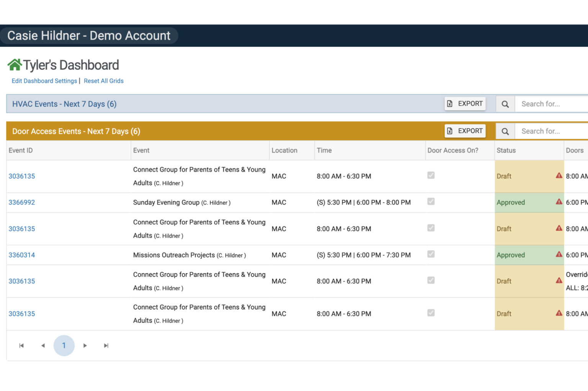Click Reset All Grids
This screenshot has height=391, width=588.
(104, 81)
